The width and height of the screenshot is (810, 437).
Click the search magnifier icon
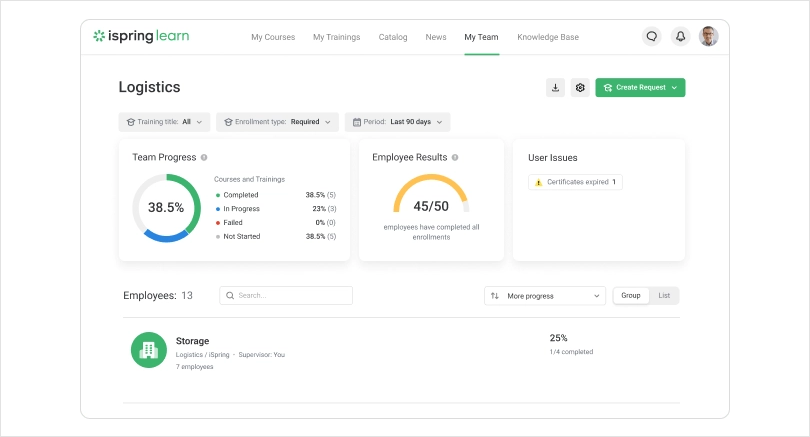[x=230, y=295]
